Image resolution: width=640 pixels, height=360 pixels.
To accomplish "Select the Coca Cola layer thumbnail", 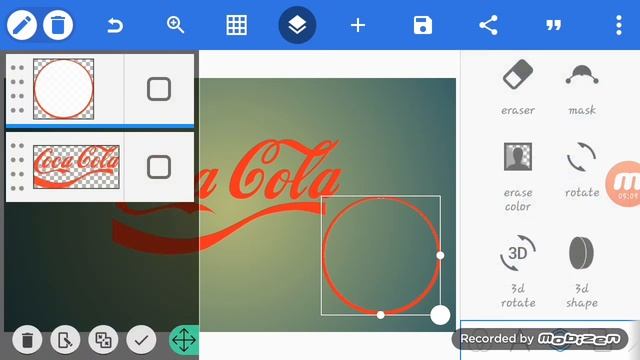I will [x=76, y=167].
